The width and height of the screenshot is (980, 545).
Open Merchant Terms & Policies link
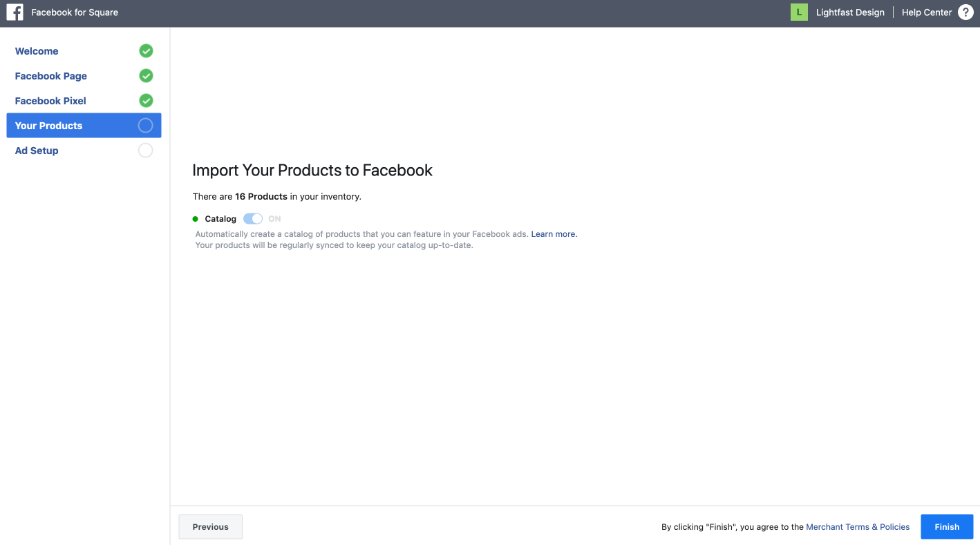[858, 527]
